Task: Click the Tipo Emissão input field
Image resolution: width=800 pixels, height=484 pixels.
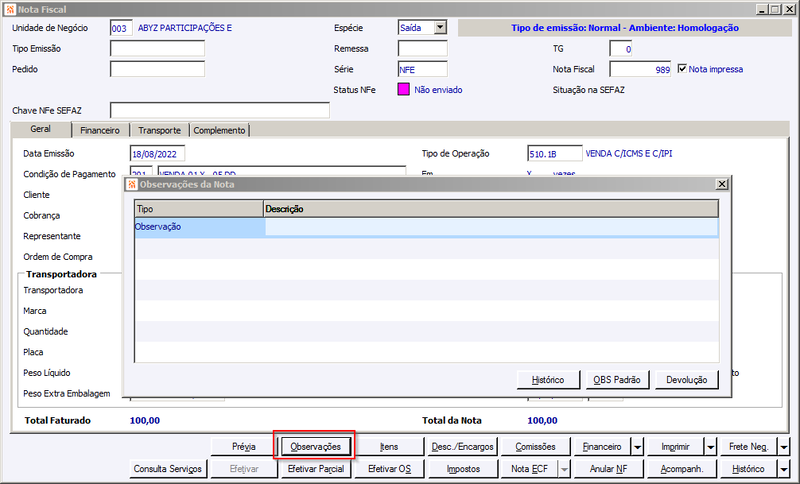Action: click(x=157, y=48)
